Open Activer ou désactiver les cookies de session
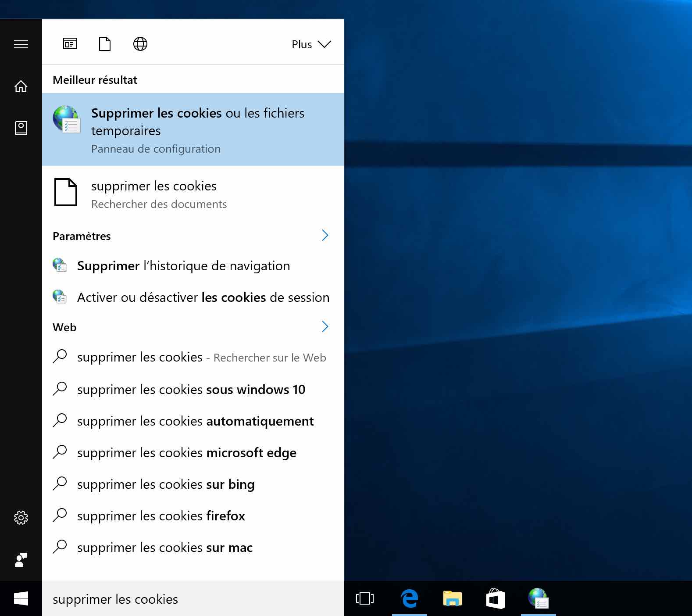Viewport: 692px width, 616px height. [x=193, y=297]
